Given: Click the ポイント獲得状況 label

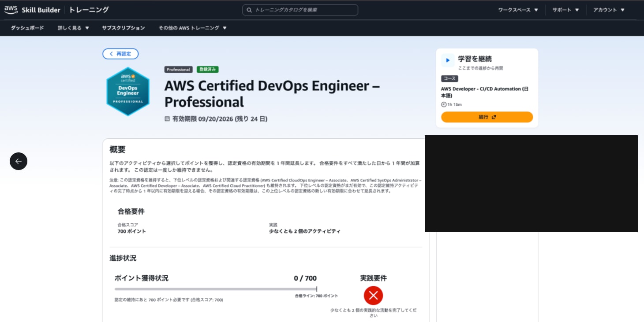Looking at the screenshot, I should tap(141, 278).
